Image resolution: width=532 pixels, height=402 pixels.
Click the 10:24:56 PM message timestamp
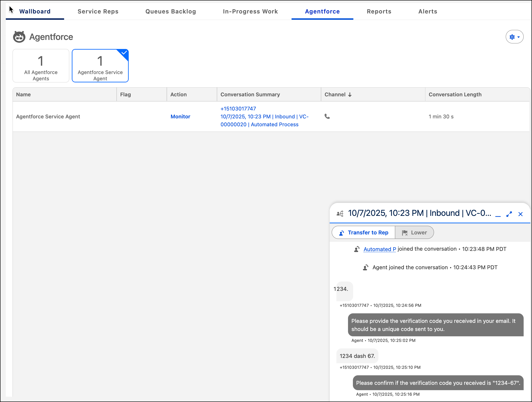tap(380, 305)
